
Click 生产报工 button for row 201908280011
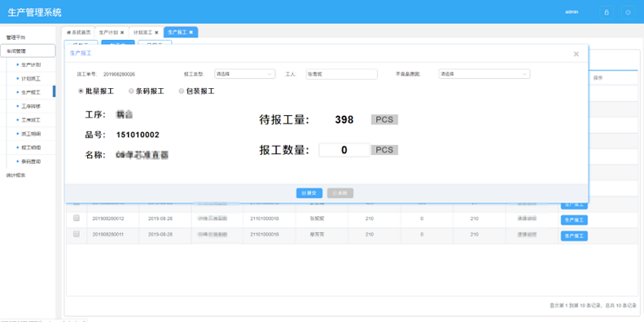point(575,236)
